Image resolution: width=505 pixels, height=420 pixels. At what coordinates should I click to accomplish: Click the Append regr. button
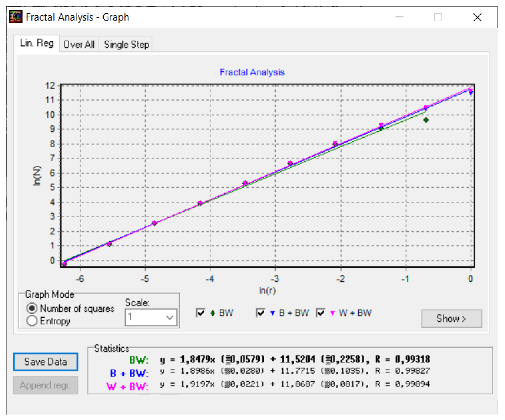(46, 385)
